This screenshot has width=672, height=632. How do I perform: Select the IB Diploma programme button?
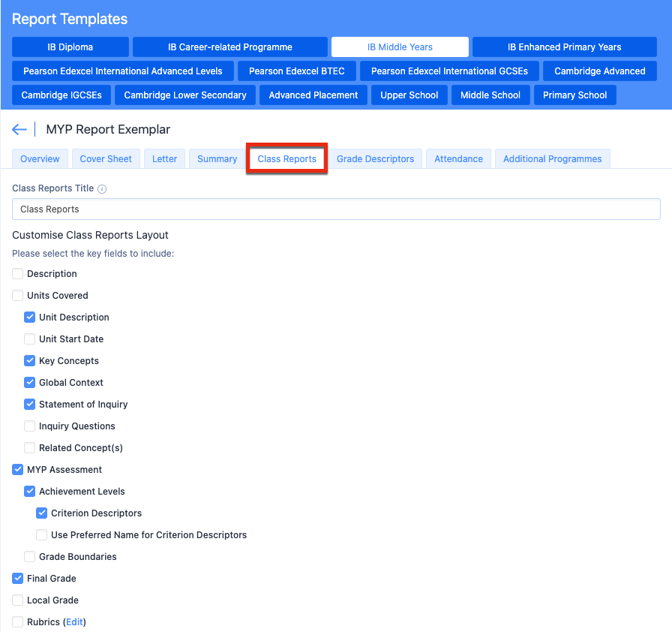click(x=70, y=47)
